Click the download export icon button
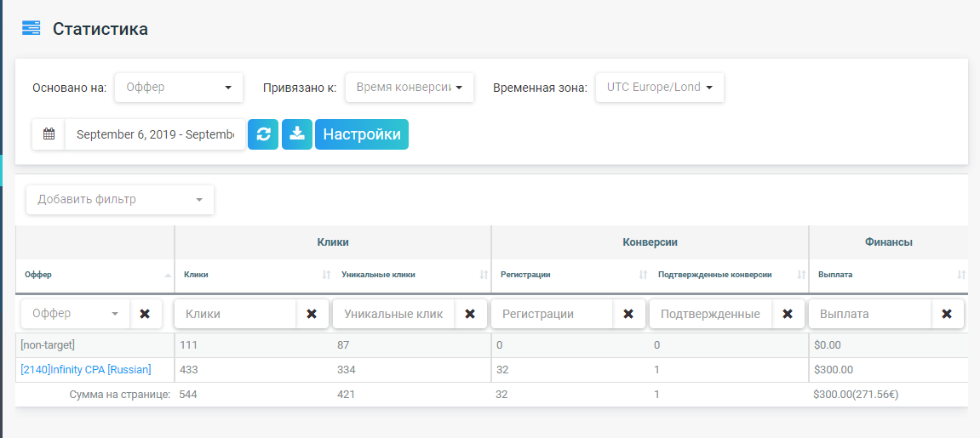 point(297,134)
